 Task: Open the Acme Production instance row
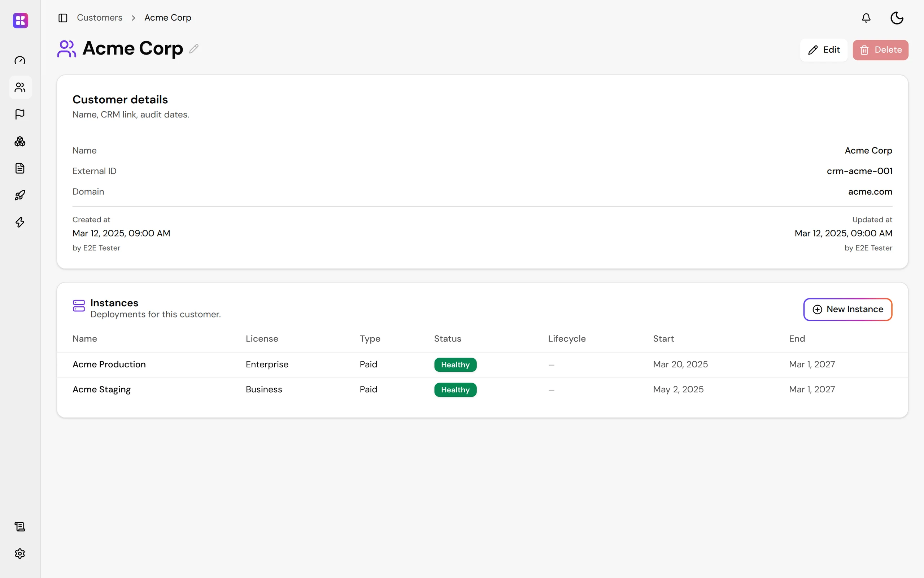tap(482, 365)
